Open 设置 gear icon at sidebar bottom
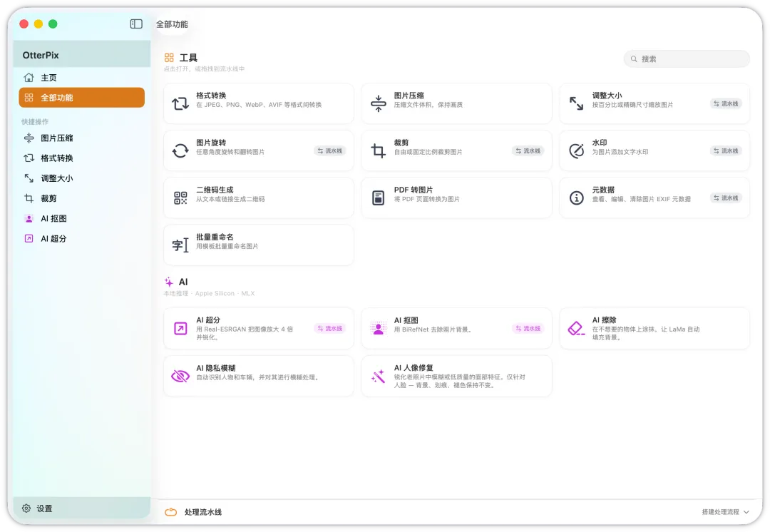 tap(26, 508)
